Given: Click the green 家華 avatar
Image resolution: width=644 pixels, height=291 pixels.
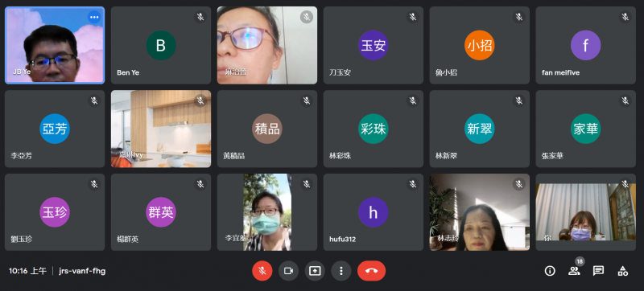Looking at the screenshot, I should (586, 129).
